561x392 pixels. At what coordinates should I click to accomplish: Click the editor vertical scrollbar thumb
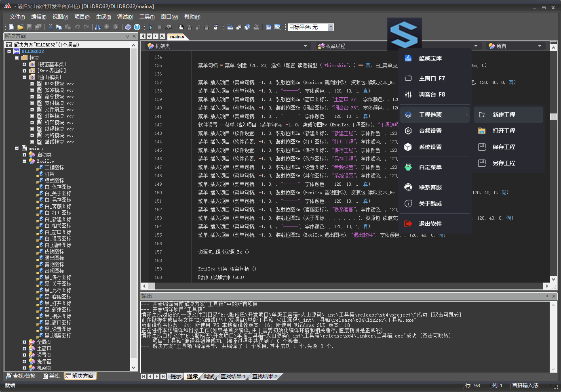[x=553, y=117]
